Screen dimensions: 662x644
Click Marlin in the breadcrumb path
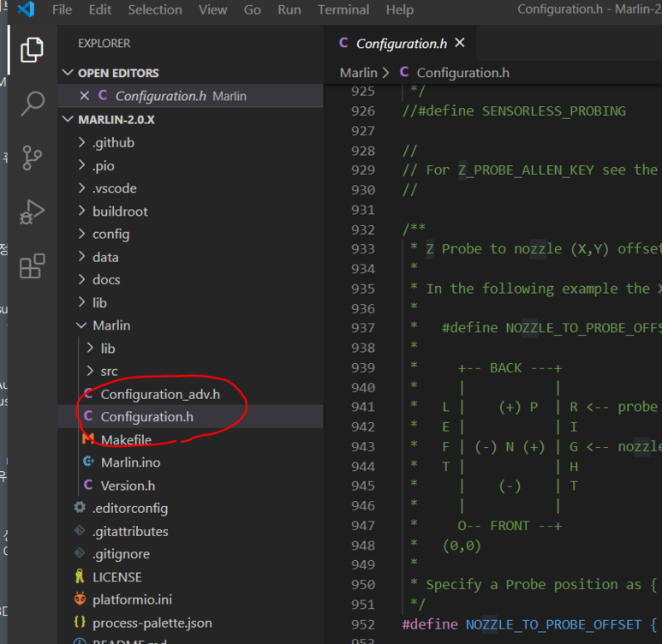coord(359,73)
